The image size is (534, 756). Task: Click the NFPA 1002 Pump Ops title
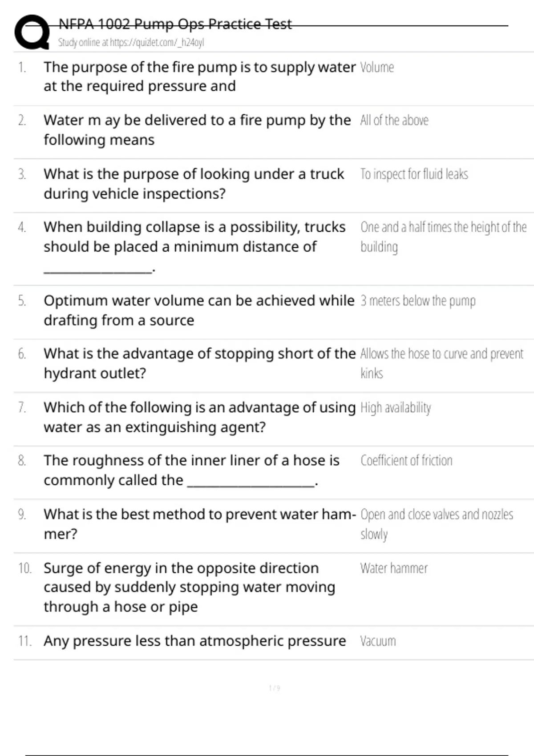(x=175, y=24)
